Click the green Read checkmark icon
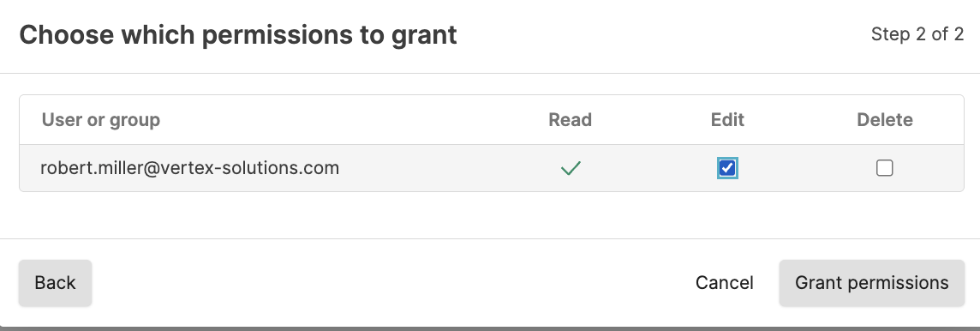The image size is (980, 331). [x=571, y=168]
